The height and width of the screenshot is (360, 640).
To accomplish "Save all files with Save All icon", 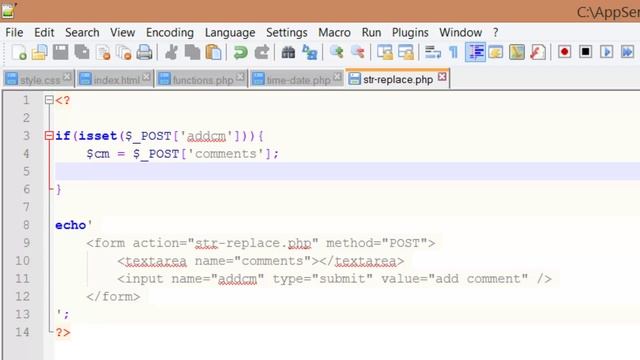I will pyautogui.click(x=82, y=53).
